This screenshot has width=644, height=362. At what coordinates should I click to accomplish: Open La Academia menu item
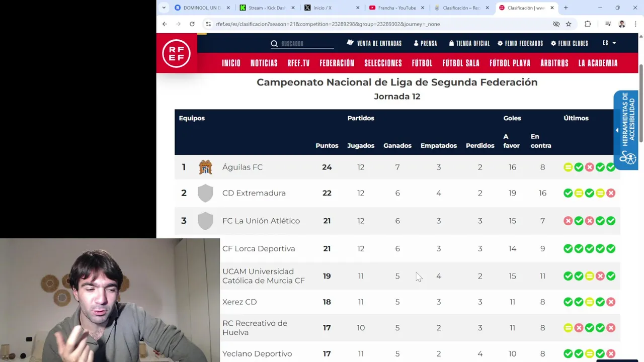(x=598, y=63)
